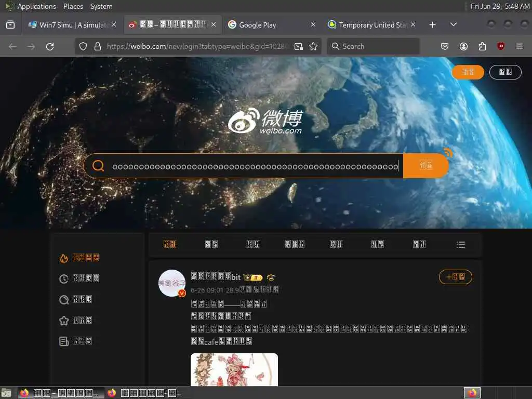The image size is (532, 399).
Task: Select the active Weibo browser tab
Action: [x=172, y=25]
